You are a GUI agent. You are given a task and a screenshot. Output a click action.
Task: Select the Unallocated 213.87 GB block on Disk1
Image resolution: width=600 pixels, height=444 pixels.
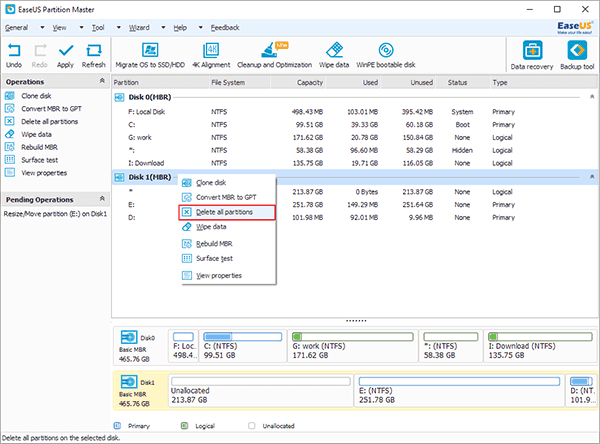[x=261, y=390]
